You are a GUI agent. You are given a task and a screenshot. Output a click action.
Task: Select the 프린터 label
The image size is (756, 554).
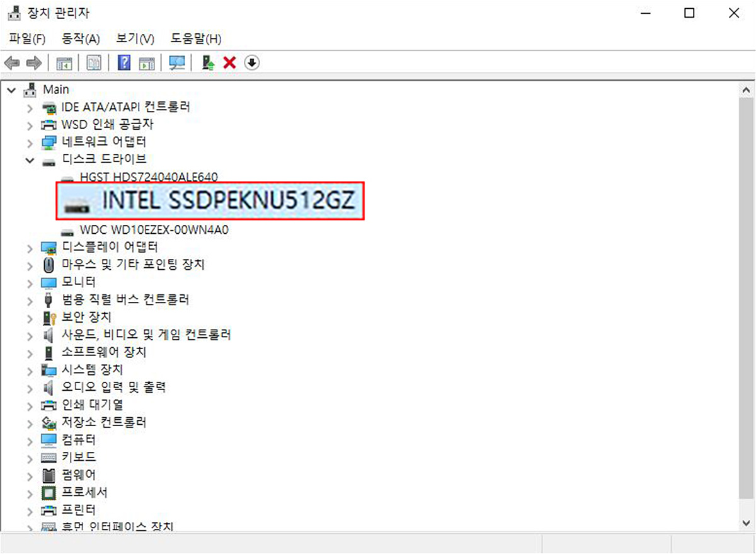click(79, 509)
